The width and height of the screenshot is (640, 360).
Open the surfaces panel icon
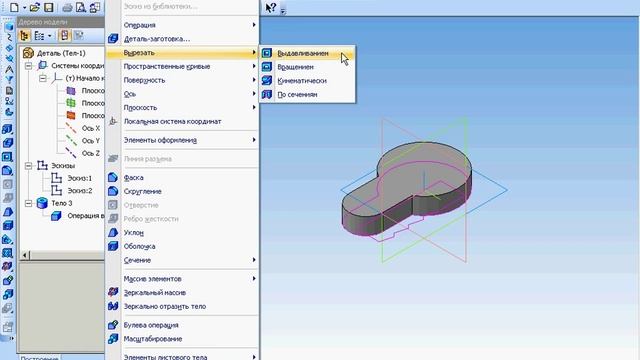point(8,48)
